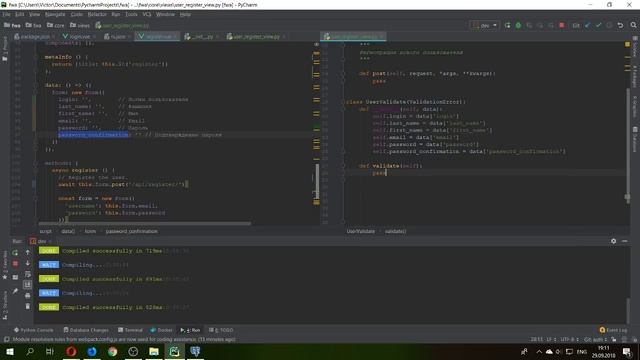This screenshot has width=640, height=360.
Task: Click the 'views' breadcrumb folder
Action: point(80,25)
